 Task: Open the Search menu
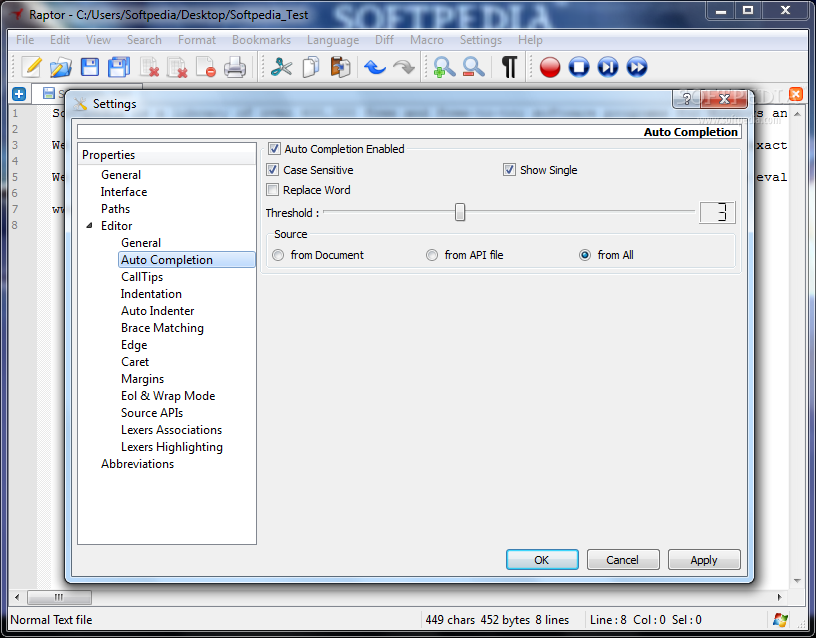pos(144,40)
